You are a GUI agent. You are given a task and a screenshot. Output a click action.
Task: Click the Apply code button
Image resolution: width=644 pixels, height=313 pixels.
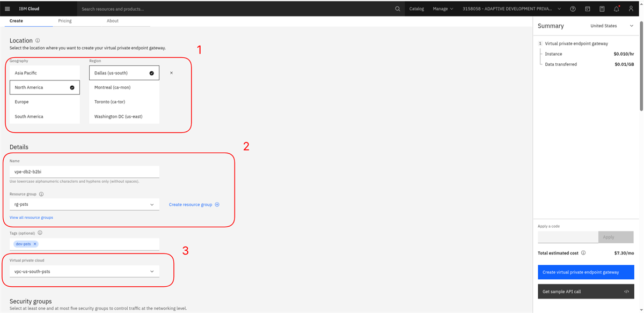tap(616, 237)
